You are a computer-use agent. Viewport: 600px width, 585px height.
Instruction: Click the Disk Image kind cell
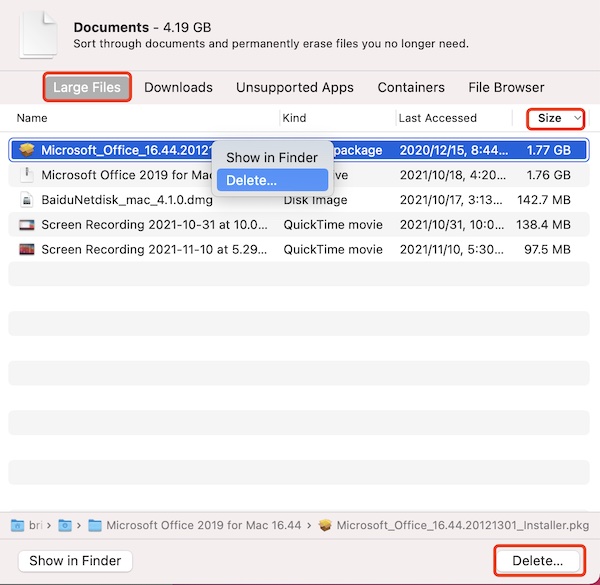click(315, 200)
